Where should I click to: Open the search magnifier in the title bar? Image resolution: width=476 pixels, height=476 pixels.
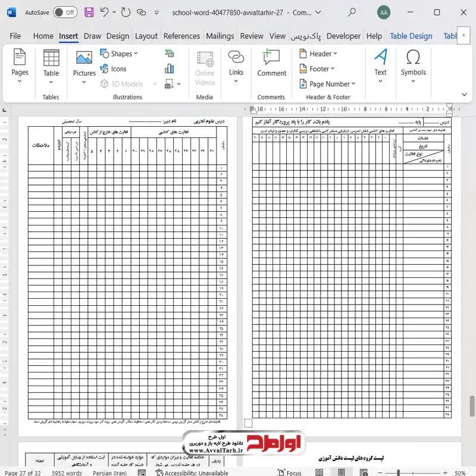[352, 12]
